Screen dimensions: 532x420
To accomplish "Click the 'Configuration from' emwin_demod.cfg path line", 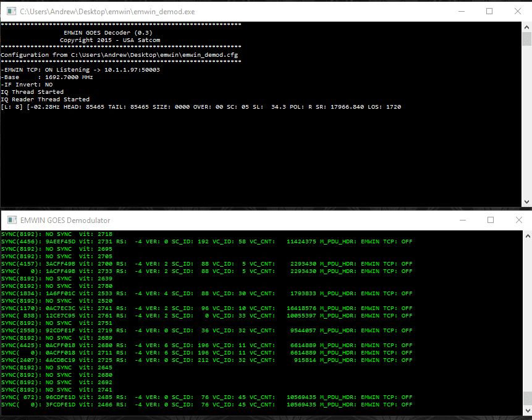I will click(x=119, y=55).
